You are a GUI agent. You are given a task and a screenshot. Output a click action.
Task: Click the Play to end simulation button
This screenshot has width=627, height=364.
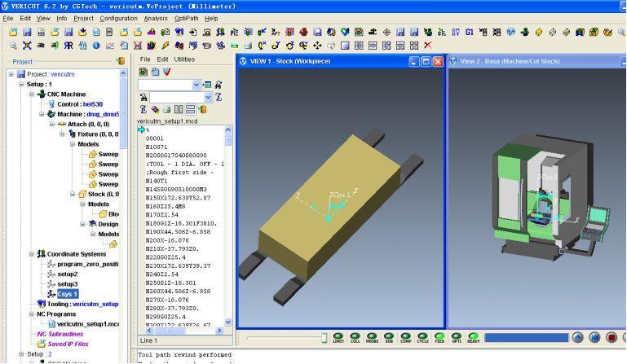coord(577,338)
